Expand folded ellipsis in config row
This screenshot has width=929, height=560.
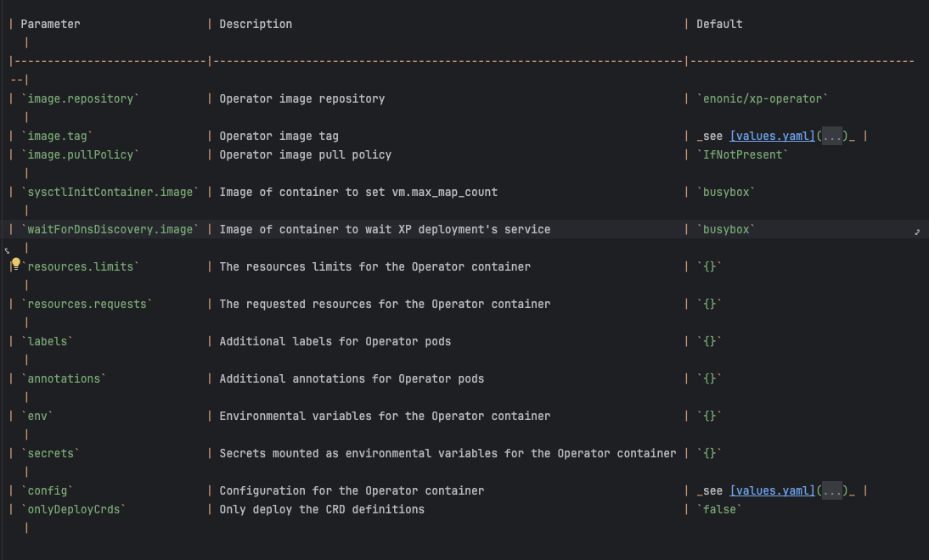[x=832, y=490]
